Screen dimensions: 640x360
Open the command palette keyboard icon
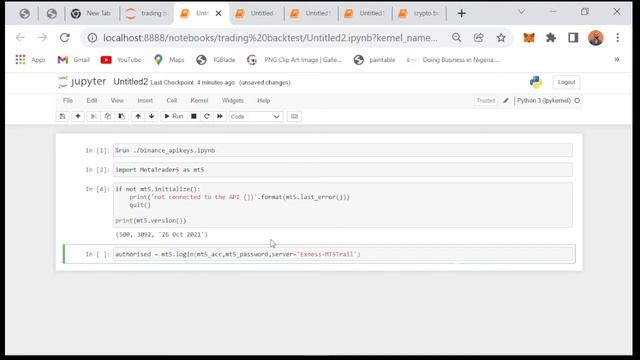click(294, 117)
